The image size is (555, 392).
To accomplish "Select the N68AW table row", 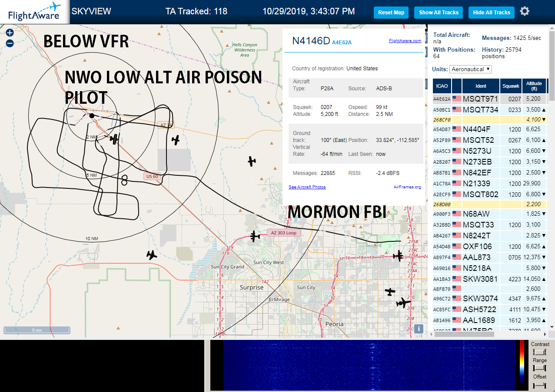I will tap(490, 214).
